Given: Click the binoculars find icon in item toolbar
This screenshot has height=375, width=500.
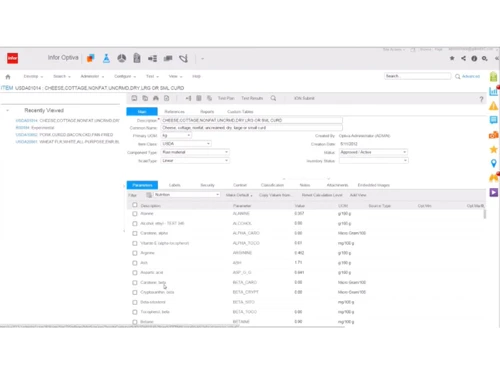Looking at the screenshot, I should point(156,98).
